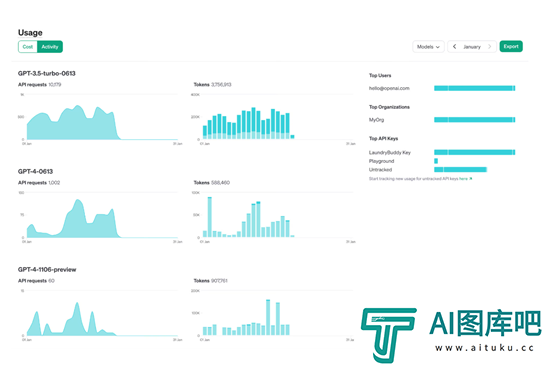
Task: Click API requests count for GPT-4-0613
Action: 54,183
